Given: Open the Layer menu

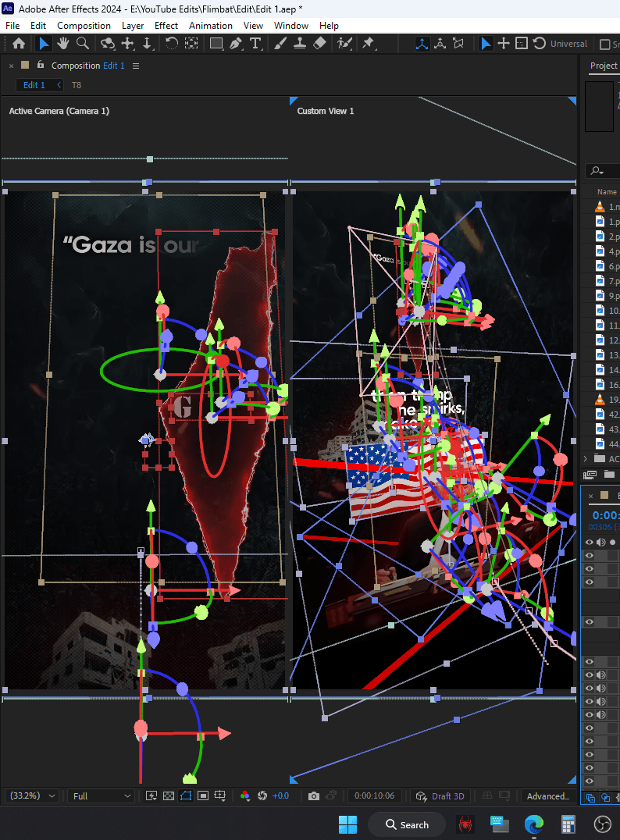Looking at the screenshot, I should point(133,26).
